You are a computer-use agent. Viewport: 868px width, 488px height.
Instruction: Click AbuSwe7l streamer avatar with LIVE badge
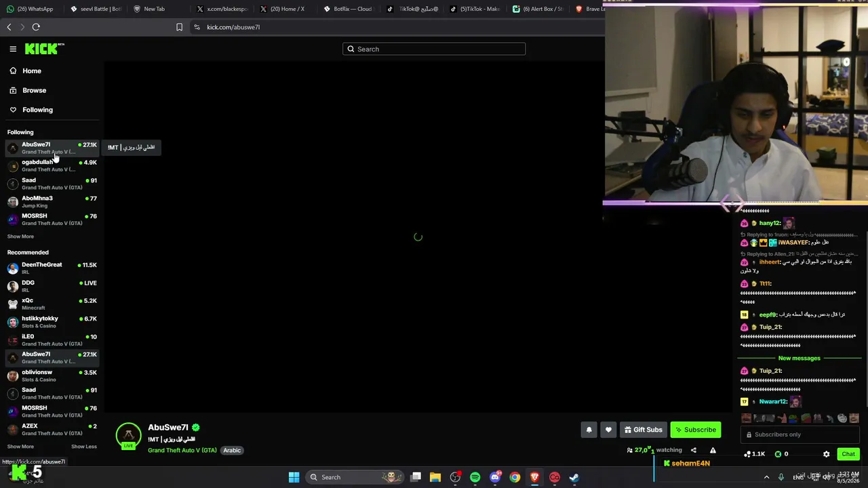[x=128, y=436]
